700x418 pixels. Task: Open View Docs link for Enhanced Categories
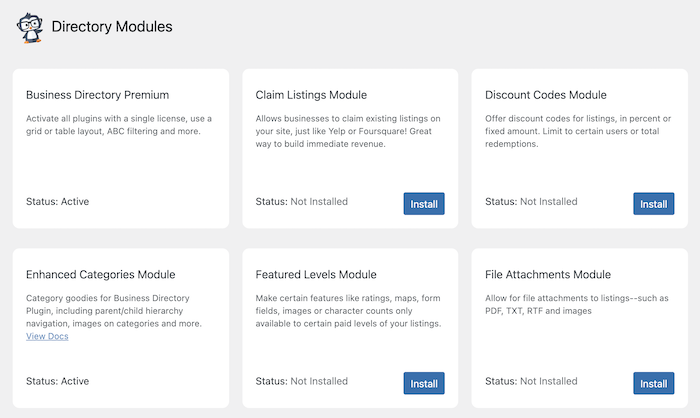pyautogui.click(x=47, y=336)
